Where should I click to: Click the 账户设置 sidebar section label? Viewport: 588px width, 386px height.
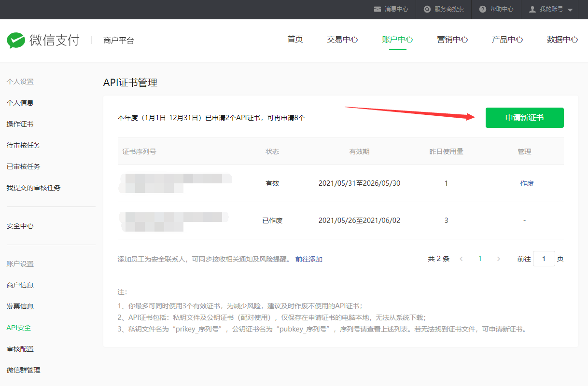pyautogui.click(x=20, y=264)
